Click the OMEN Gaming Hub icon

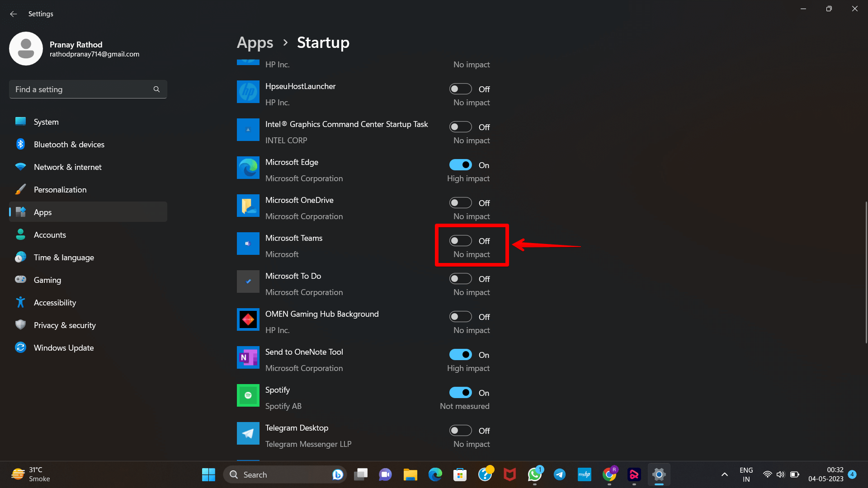coord(248,319)
